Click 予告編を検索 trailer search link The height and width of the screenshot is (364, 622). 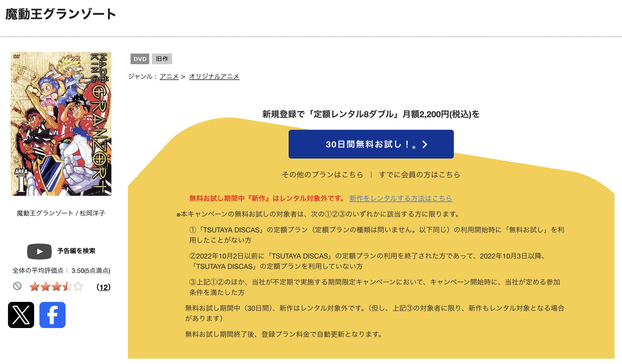(76, 251)
